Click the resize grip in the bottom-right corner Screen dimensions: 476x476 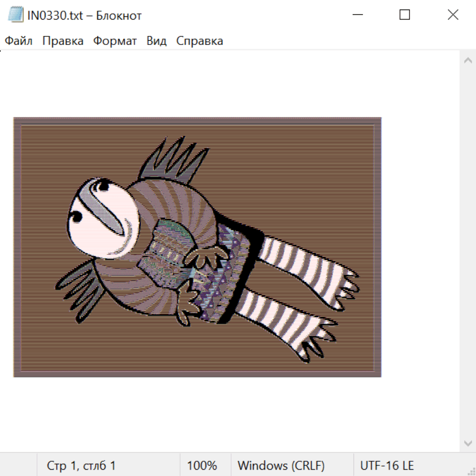[471, 471]
